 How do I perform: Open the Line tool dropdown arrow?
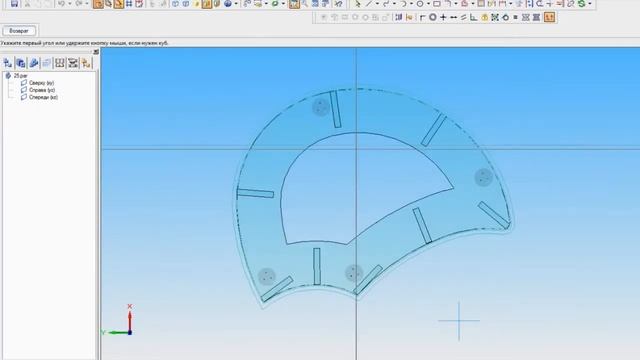[377, 4]
